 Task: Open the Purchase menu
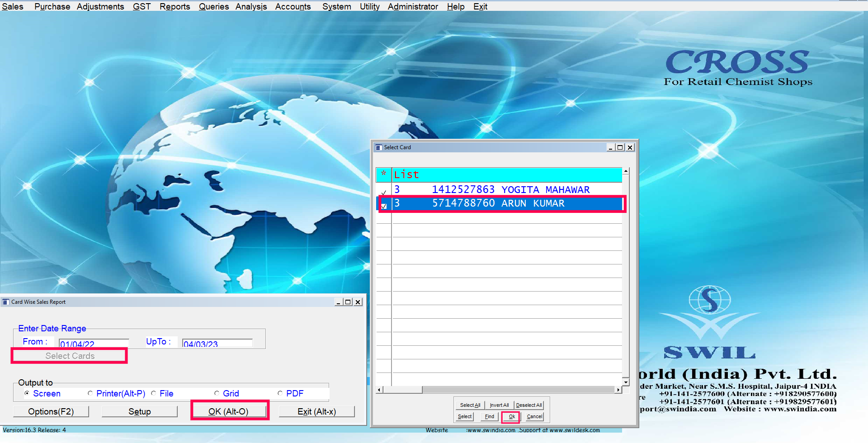[52, 6]
